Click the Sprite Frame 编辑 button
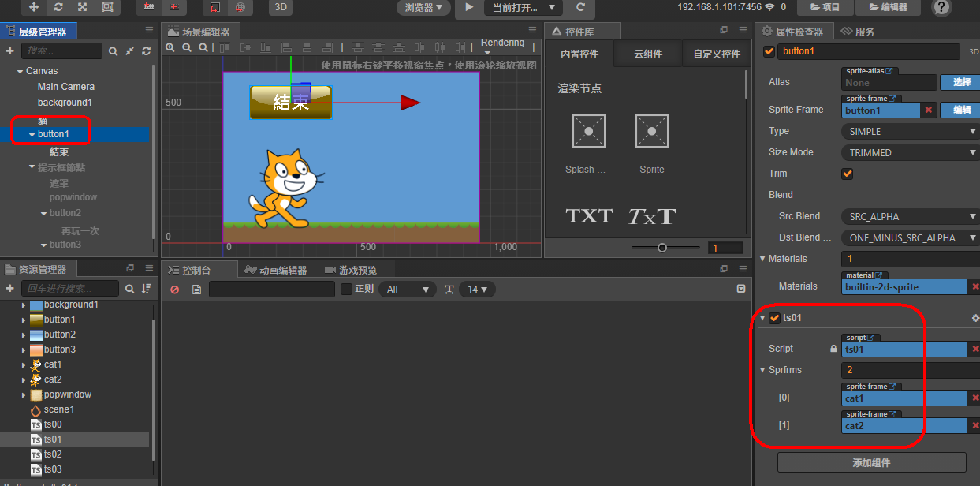 pyautogui.click(x=962, y=110)
